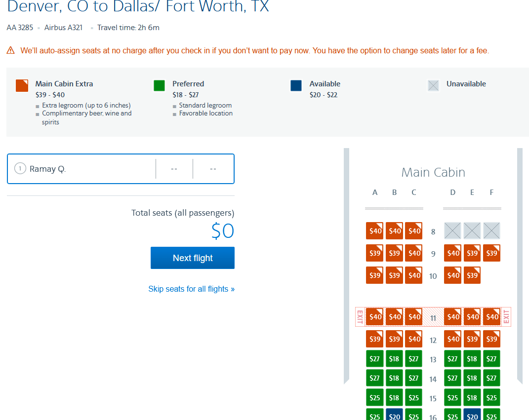This screenshot has height=420, width=529.
Task: Choose blue Available seat 16B for $20
Action: tap(394, 416)
